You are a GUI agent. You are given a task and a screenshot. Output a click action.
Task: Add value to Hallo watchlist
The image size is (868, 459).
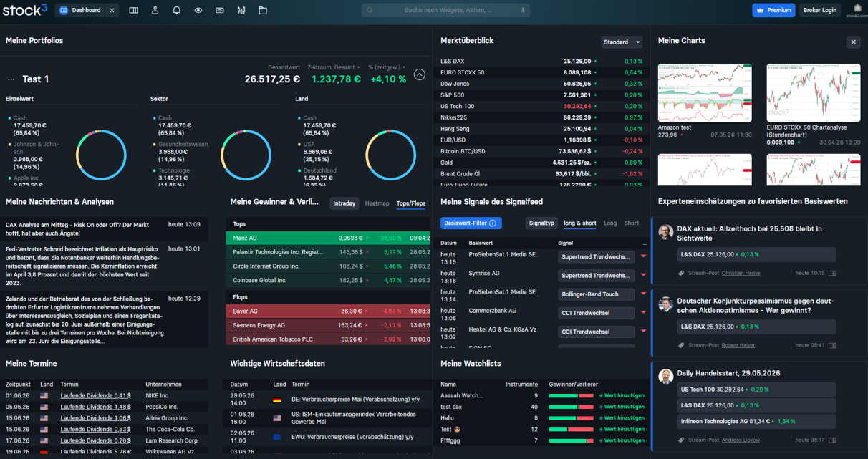tap(622, 418)
